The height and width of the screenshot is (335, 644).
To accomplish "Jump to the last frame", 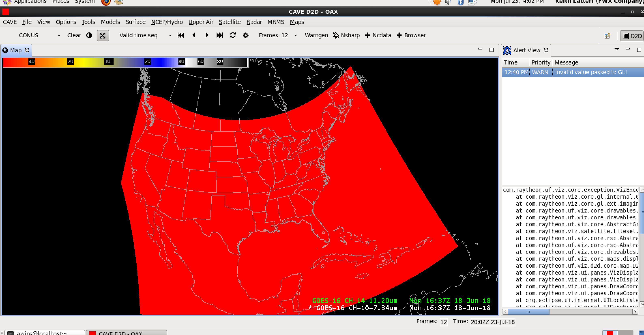I will (220, 35).
